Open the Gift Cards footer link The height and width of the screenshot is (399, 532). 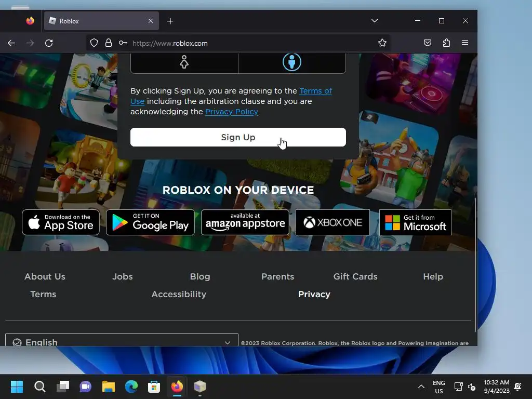click(x=355, y=276)
